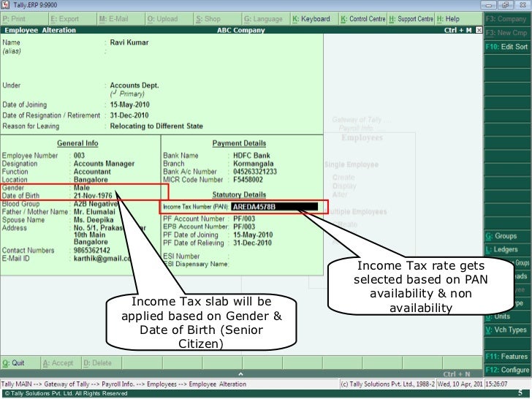Open the K: Keyboard option
Viewport: 532px width, 399px height.
(315, 19)
